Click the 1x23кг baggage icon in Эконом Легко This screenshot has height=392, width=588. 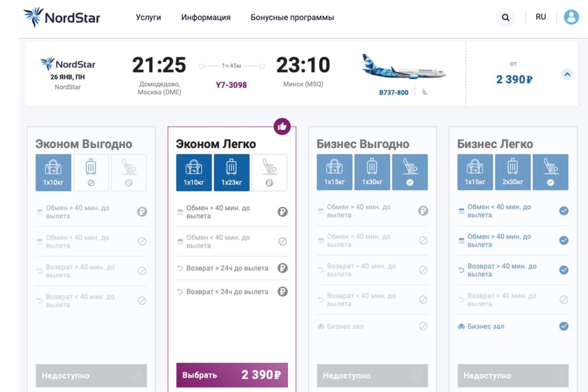[x=232, y=172]
